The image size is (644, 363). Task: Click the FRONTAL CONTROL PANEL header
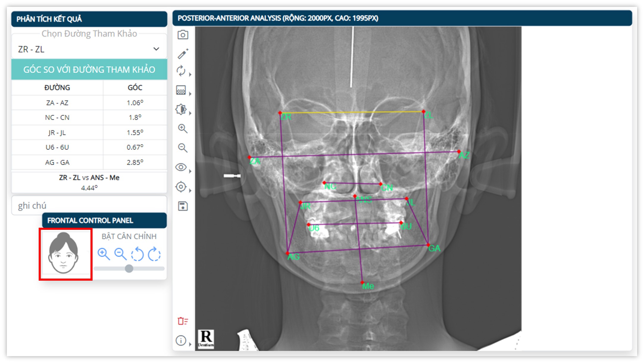pos(104,220)
